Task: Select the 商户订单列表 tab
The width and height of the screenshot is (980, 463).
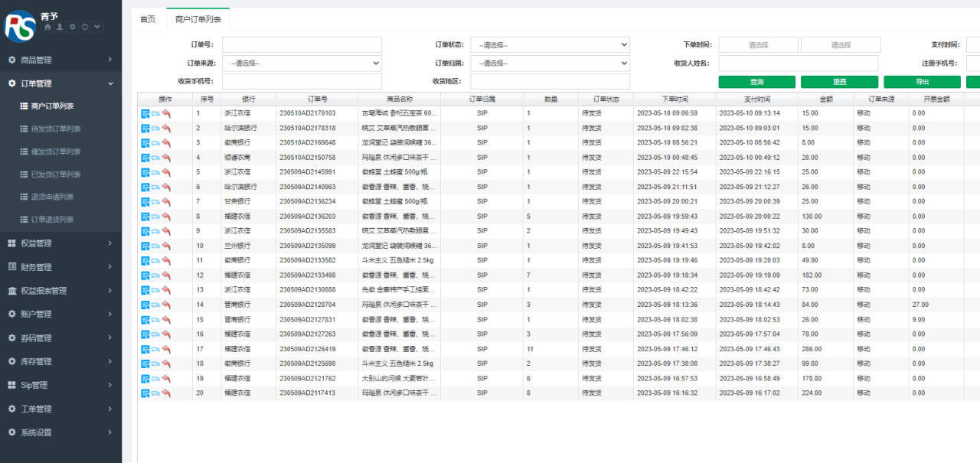Action: click(x=198, y=19)
